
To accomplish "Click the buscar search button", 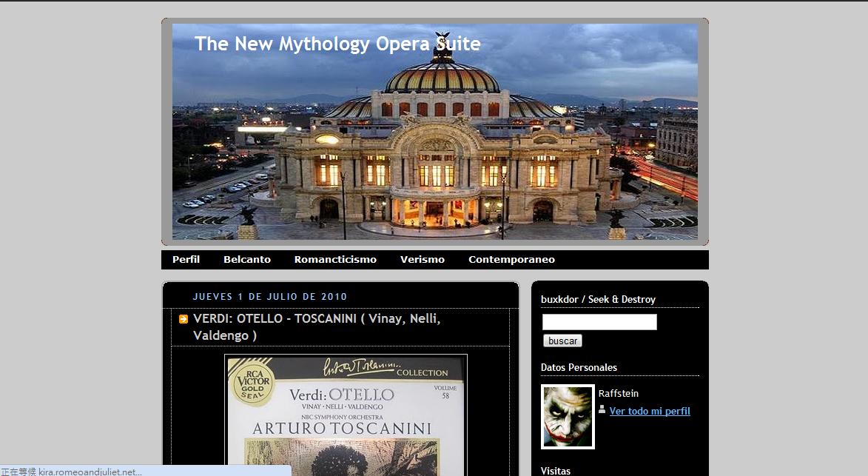I will (x=562, y=341).
